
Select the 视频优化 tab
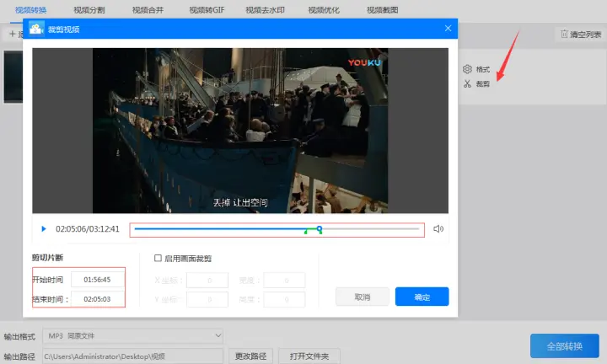324,9
